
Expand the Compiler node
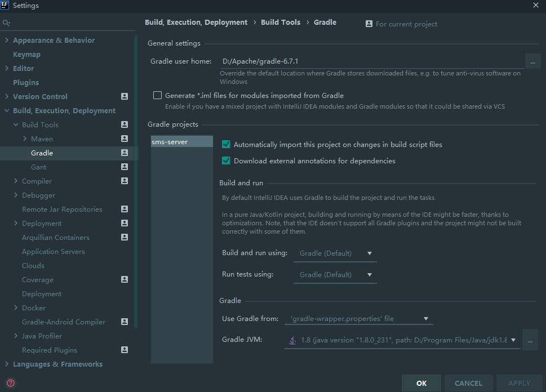point(16,181)
